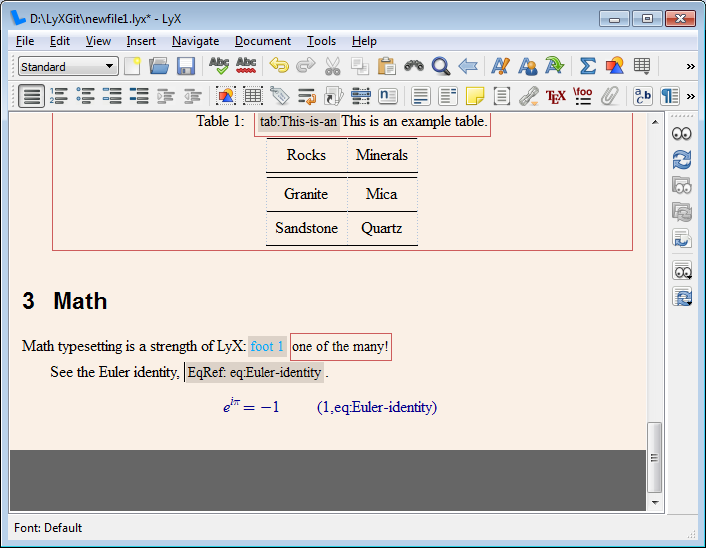Insert index entry icon
The height and width of the screenshot is (548, 706).
click(361, 96)
